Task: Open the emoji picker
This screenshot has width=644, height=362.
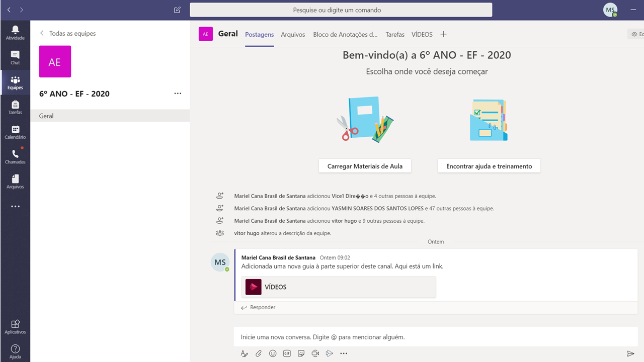Action: [x=273, y=353]
